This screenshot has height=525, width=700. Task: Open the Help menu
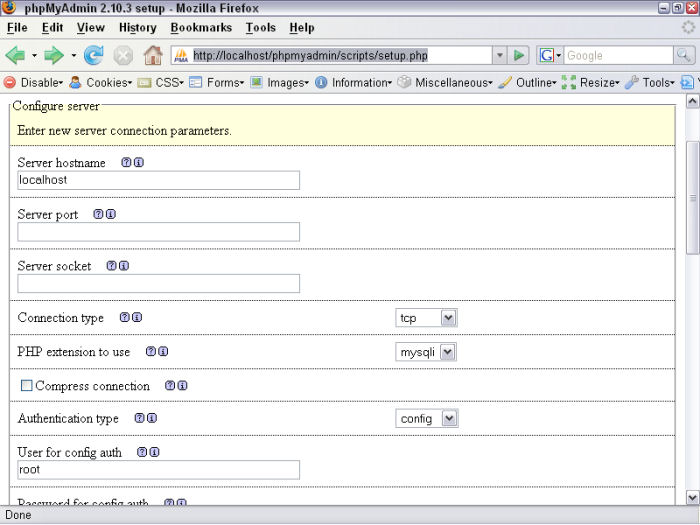[x=302, y=28]
